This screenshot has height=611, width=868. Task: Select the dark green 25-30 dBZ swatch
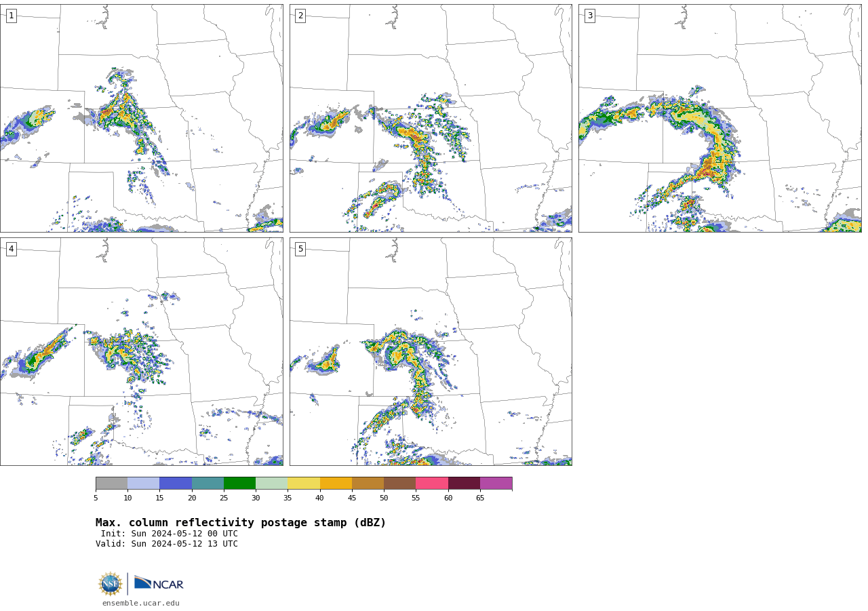point(239,483)
